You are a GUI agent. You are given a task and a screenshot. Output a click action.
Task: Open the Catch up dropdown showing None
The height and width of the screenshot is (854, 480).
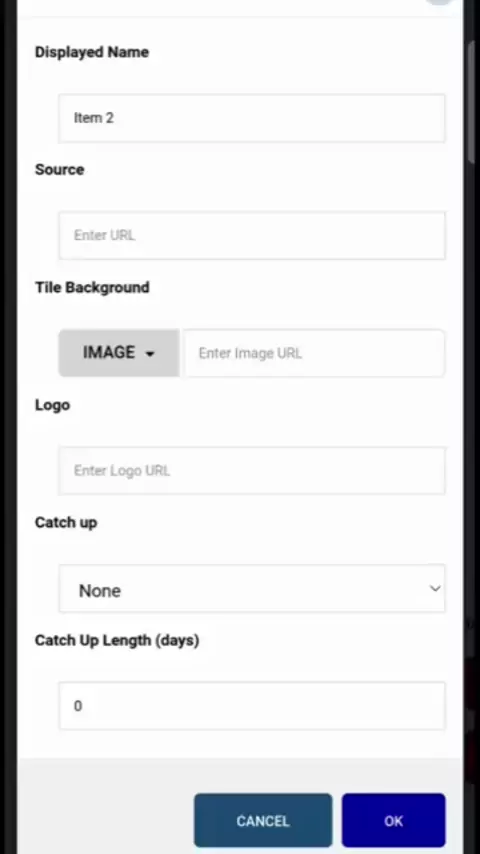click(252, 588)
